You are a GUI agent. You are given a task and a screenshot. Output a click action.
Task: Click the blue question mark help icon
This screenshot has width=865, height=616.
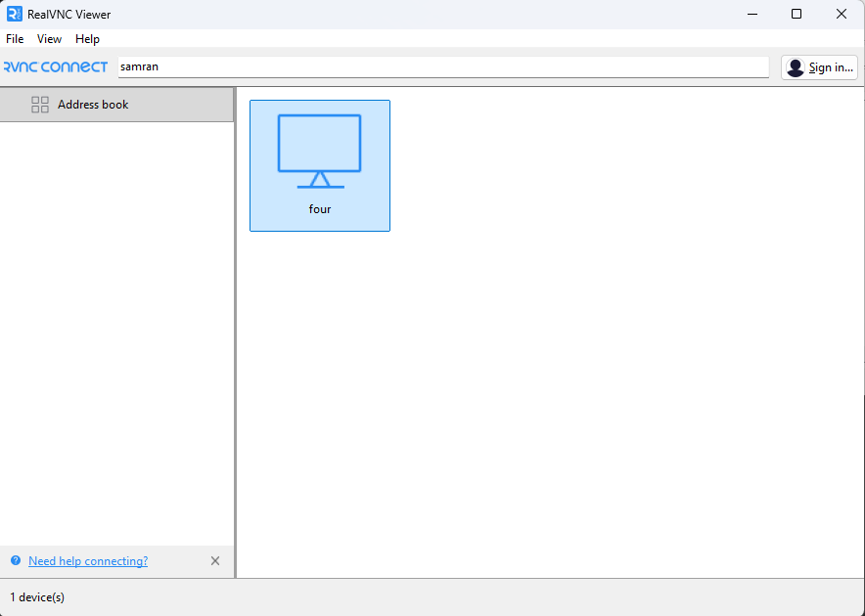click(x=15, y=560)
